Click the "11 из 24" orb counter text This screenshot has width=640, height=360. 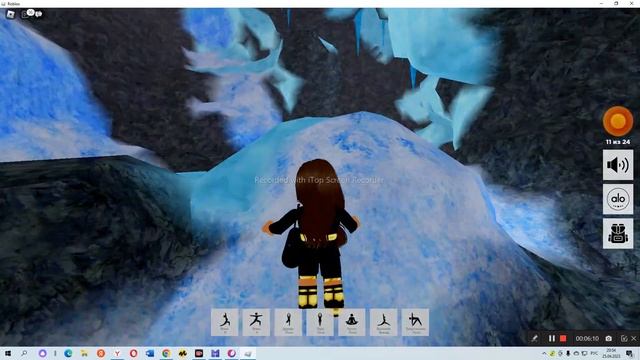click(x=618, y=142)
